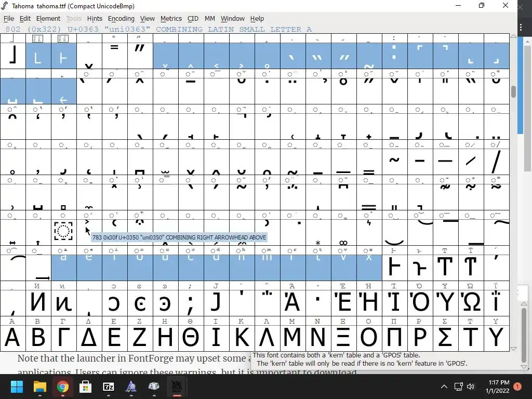Select the Greek capital Upsilon glyph cell
Image resolution: width=532 pixels, height=399 pixels.
[496, 337]
